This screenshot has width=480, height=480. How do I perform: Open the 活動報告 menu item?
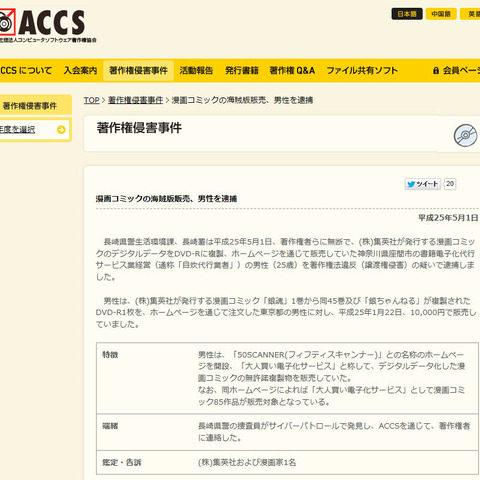pos(196,71)
